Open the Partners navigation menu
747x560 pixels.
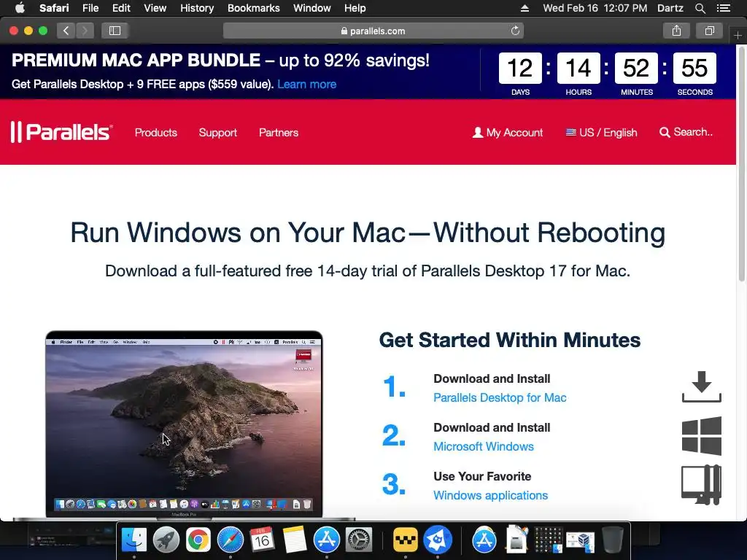coord(279,133)
